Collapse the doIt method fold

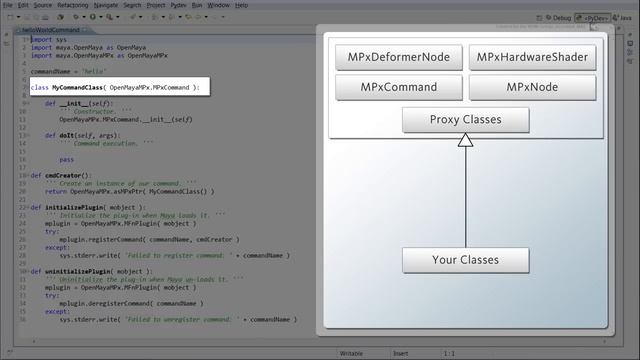[27, 136]
